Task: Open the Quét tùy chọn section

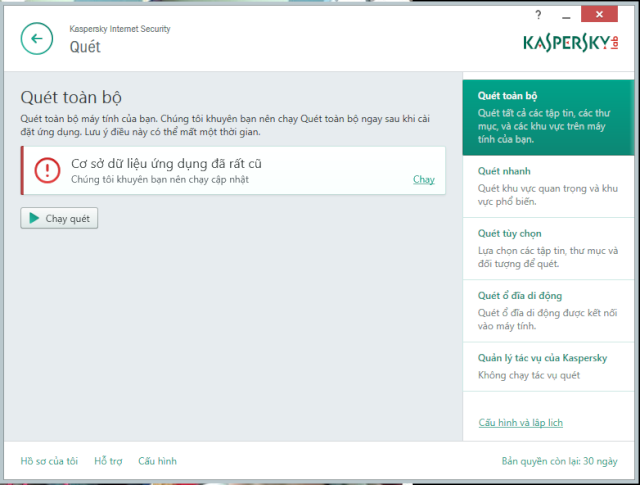Action: [548, 248]
